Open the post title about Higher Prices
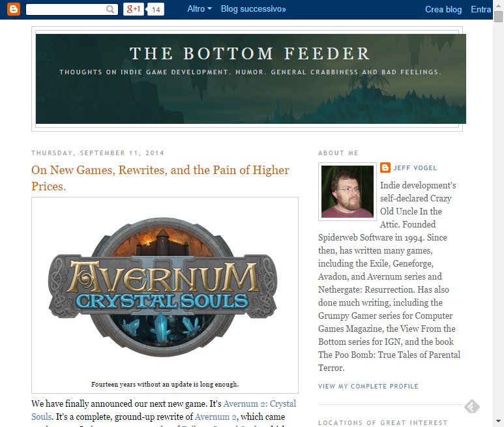Image resolution: width=504 pixels, height=427 pixels. (160, 178)
